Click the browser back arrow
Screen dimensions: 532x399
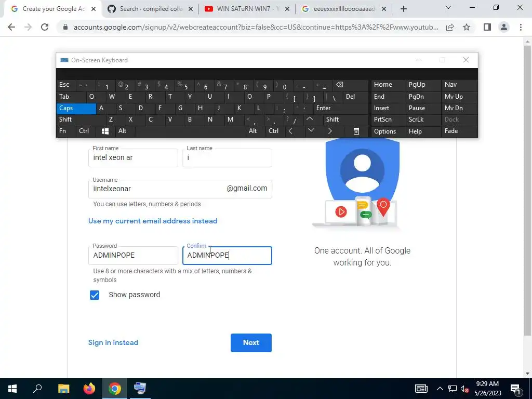coord(11,27)
